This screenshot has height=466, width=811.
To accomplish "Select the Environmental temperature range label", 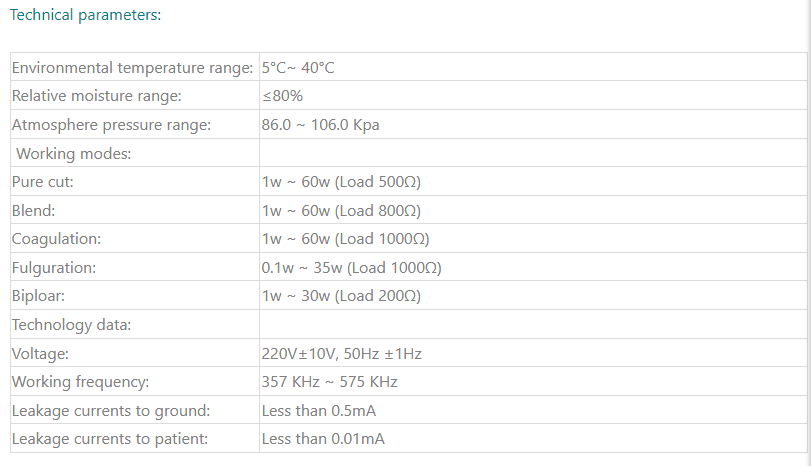I will 131,68.
